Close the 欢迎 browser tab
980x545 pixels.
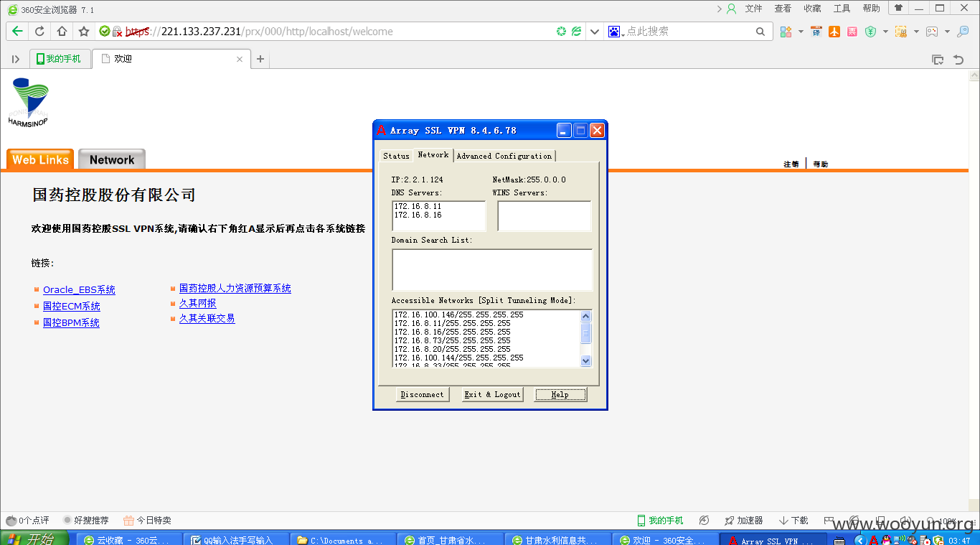click(x=240, y=59)
